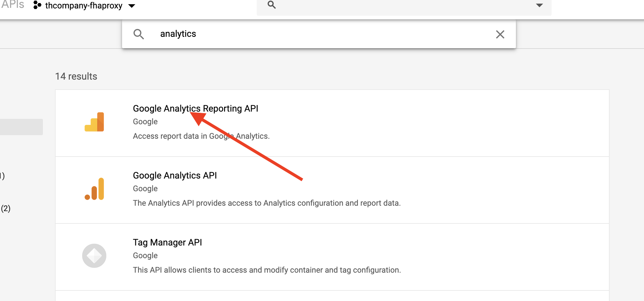Click 'This API allows clients' description text
Screen dimensions: 644x301
click(x=267, y=270)
